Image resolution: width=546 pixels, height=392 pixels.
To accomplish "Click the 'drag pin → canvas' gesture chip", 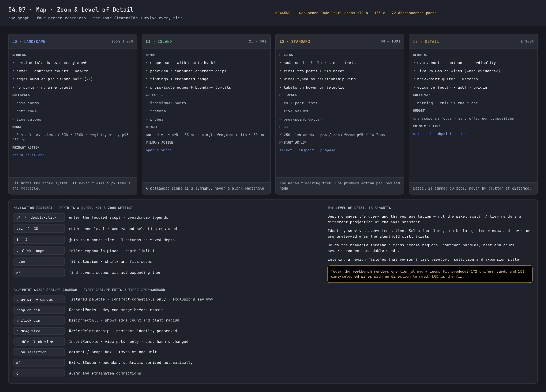I will coord(39,299).
